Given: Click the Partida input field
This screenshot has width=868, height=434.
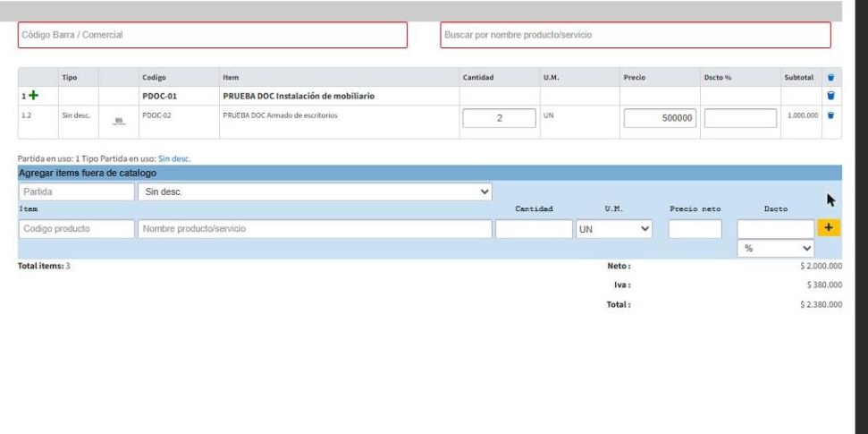Looking at the screenshot, I should pos(76,191).
